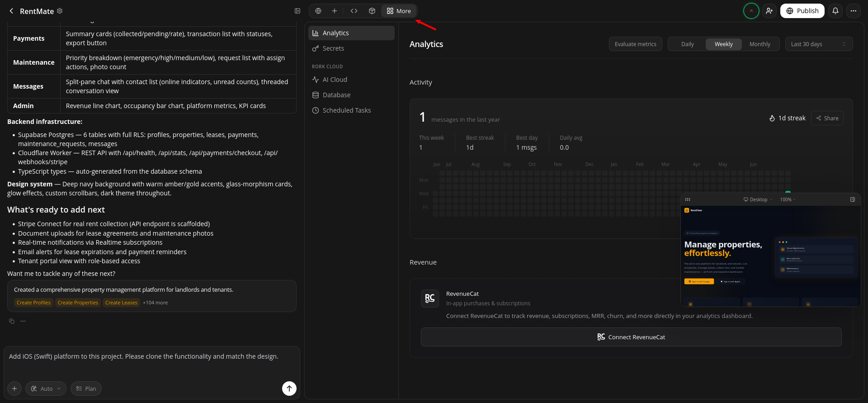
Task: Toggle Plan mode
Action: [x=86, y=389]
